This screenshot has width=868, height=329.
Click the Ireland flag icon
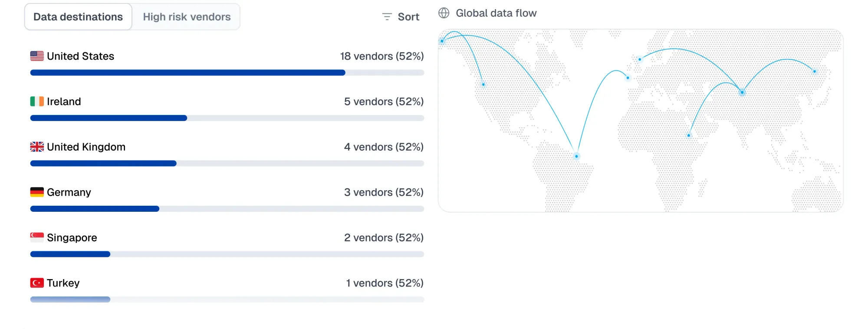click(36, 101)
